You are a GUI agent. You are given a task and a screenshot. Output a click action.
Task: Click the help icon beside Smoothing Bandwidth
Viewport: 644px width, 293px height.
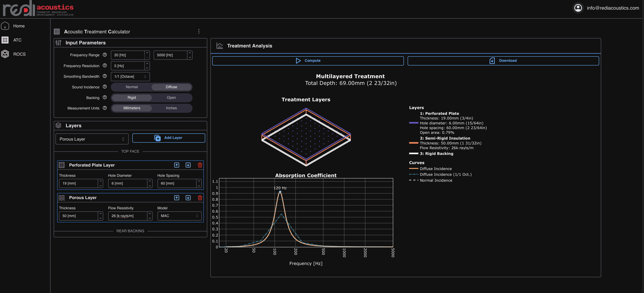click(x=105, y=76)
